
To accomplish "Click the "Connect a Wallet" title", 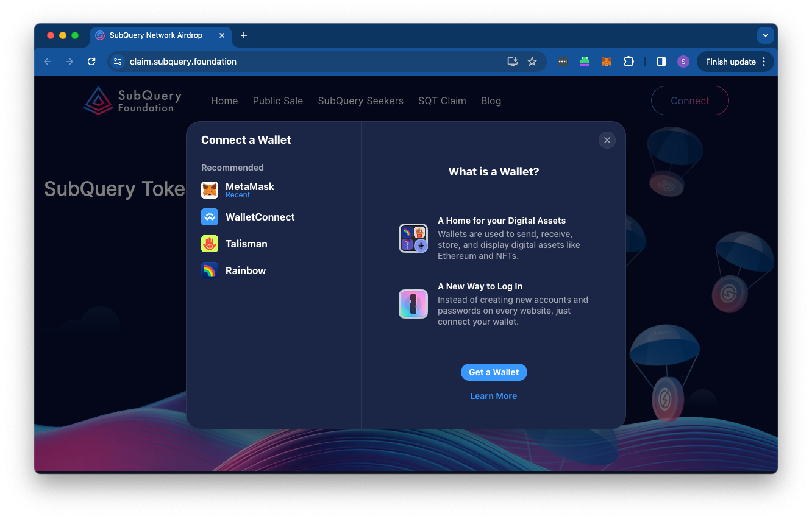I will tap(246, 140).
